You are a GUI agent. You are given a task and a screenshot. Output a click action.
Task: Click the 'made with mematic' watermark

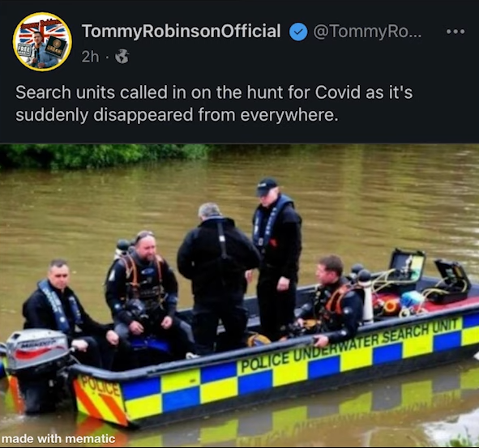pos(58,439)
